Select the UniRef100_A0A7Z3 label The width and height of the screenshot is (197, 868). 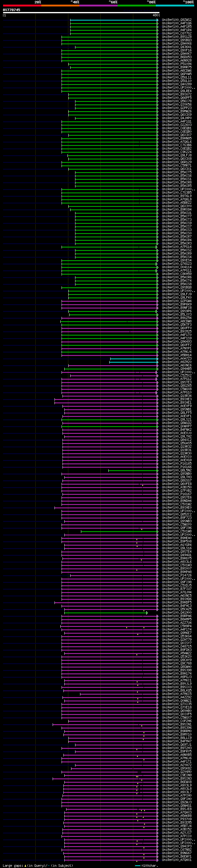pos(176,358)
